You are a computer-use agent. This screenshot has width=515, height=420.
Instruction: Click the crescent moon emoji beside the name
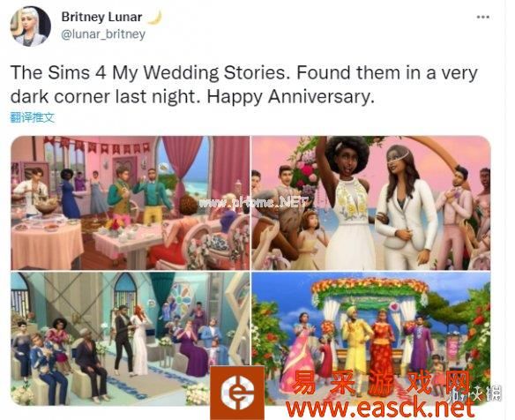[154, 17]
